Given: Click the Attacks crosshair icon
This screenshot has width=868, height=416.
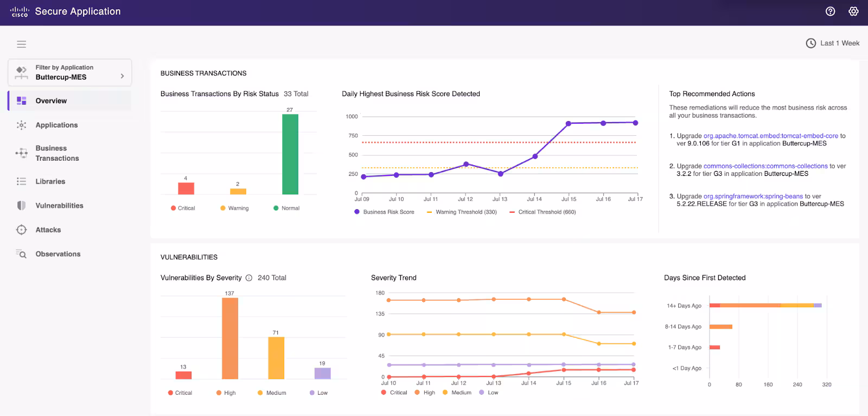Looking at the screenshot, I should [21, 230].
